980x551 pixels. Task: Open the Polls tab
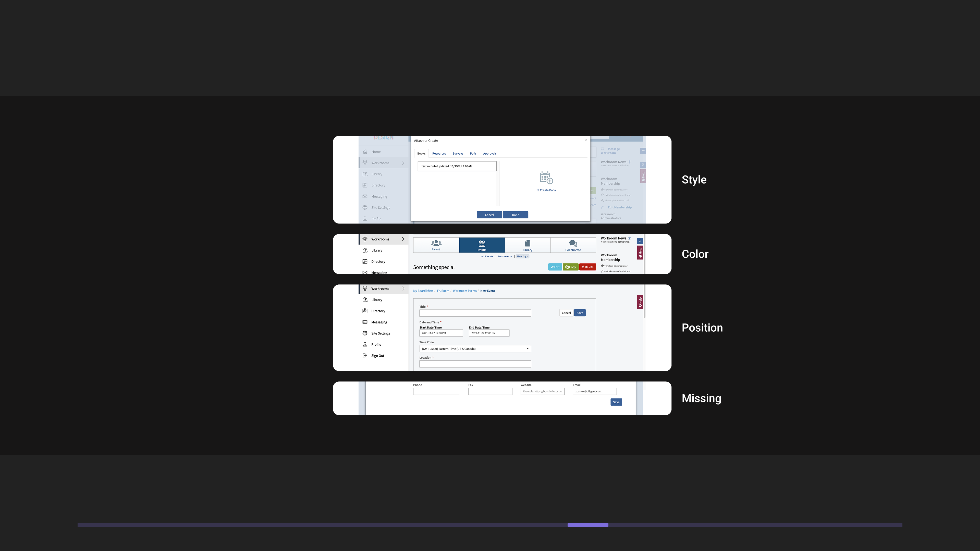[473, 154]
